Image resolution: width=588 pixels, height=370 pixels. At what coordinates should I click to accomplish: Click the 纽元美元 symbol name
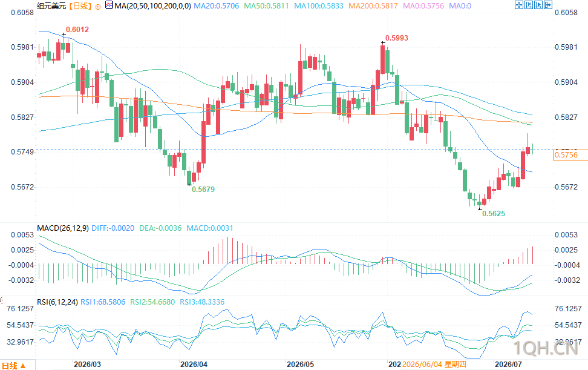[52, 6]
